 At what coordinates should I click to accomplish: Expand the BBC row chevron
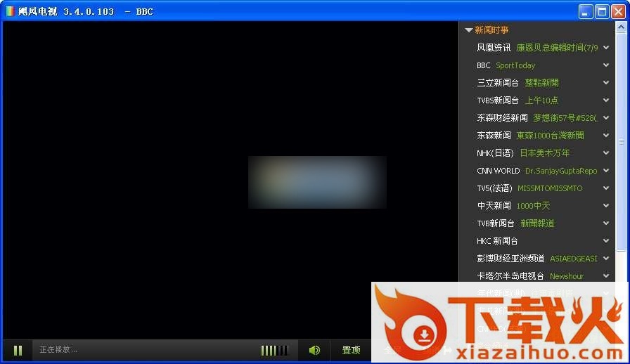[606, 65]
